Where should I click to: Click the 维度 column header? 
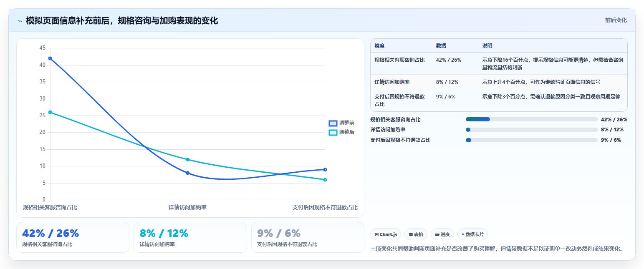(x=379, y=46)
